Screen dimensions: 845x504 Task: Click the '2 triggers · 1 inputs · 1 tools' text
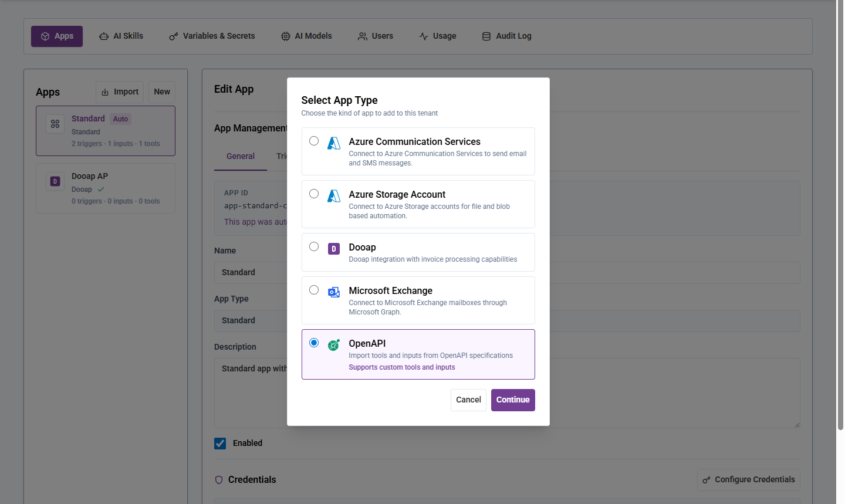(x=116, y=144)
